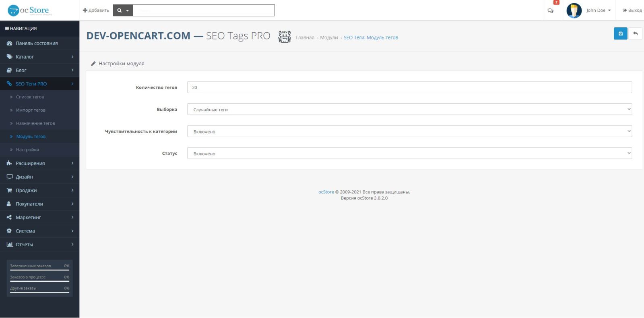644x318 pixels.
Task: Click the dev-opencart module logo icon
Action: 285,37
